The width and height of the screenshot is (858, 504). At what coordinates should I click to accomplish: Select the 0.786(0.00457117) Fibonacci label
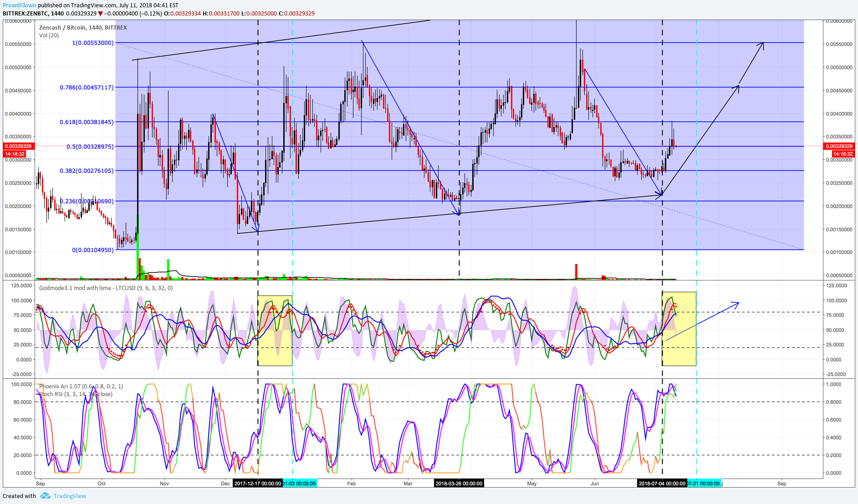(87, 87)
